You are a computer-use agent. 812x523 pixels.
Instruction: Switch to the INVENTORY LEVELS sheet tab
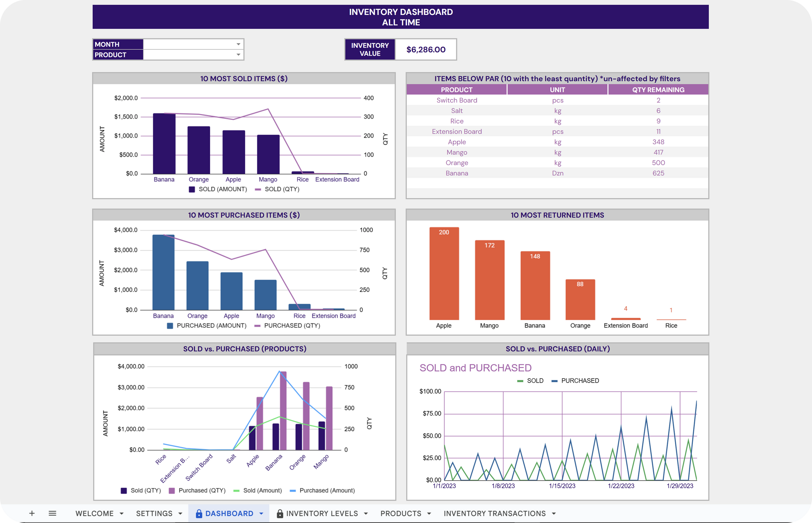322,514
